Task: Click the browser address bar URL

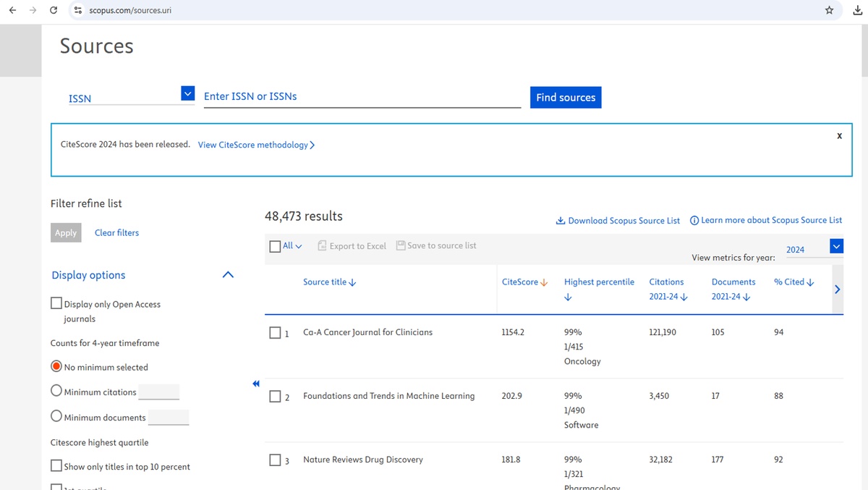Action: 130,11
